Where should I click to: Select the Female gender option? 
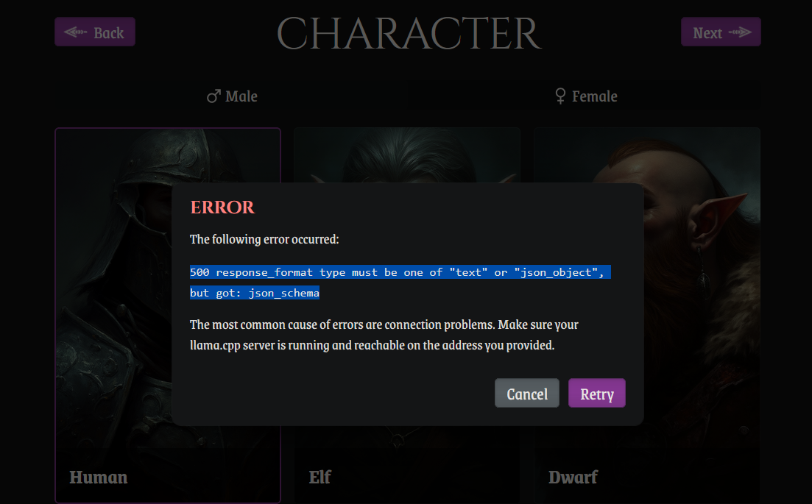tap(586, 96)
